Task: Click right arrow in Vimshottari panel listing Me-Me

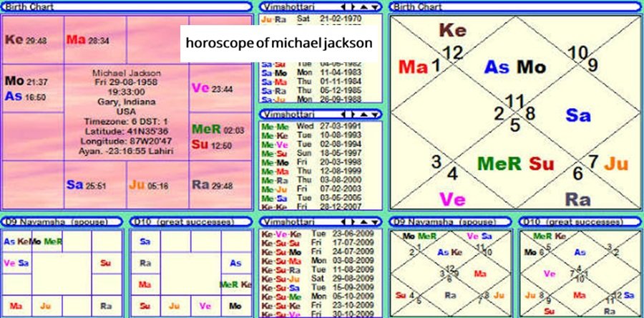Action: [x=352, y=115]
